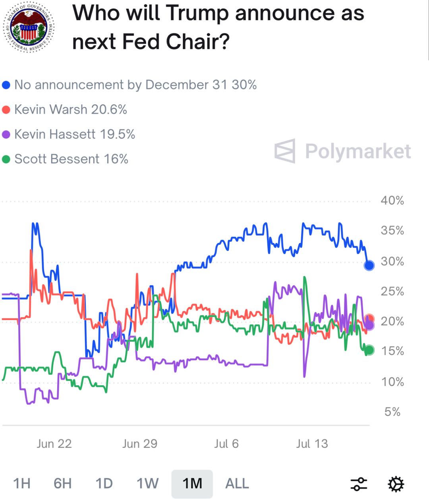Select Scott Bessent 16% legend entry
Viewport: 429px width, 504px height.
tap(65, 159)
